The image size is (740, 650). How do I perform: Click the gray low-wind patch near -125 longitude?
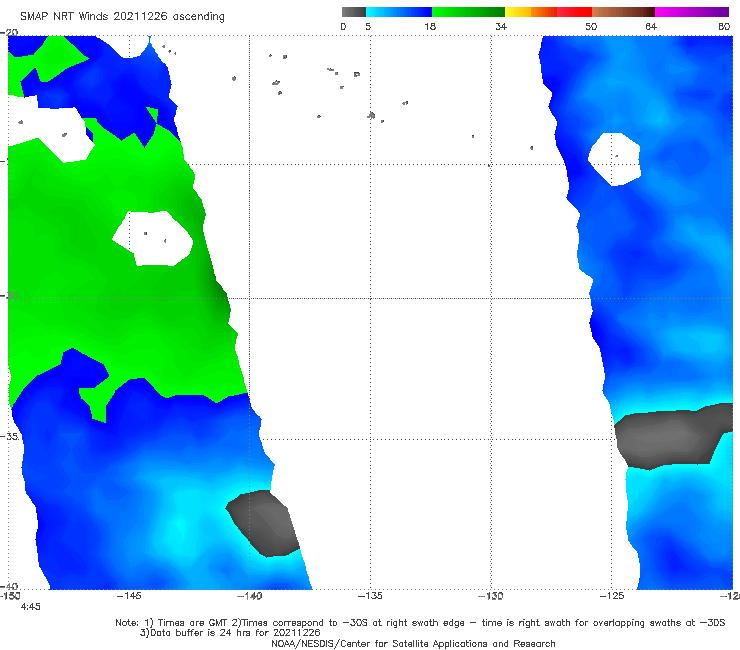click(670, 438)
